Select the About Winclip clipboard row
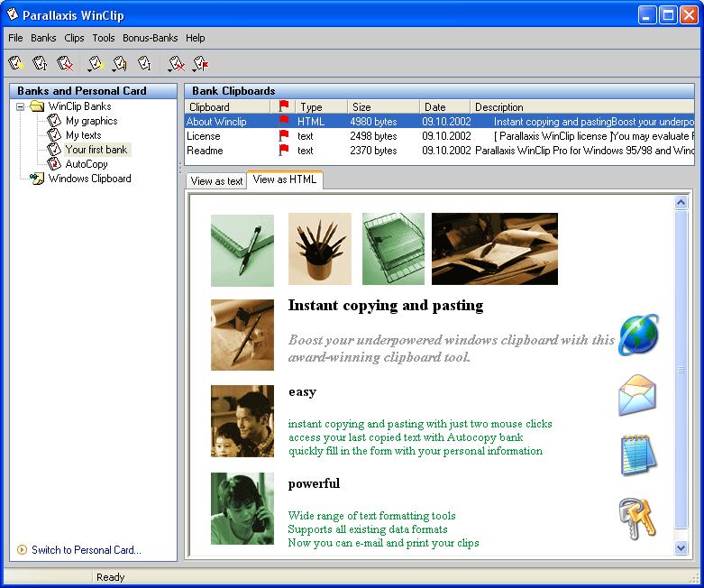Screen dimensions: 704x588 [x=439, y=121]
